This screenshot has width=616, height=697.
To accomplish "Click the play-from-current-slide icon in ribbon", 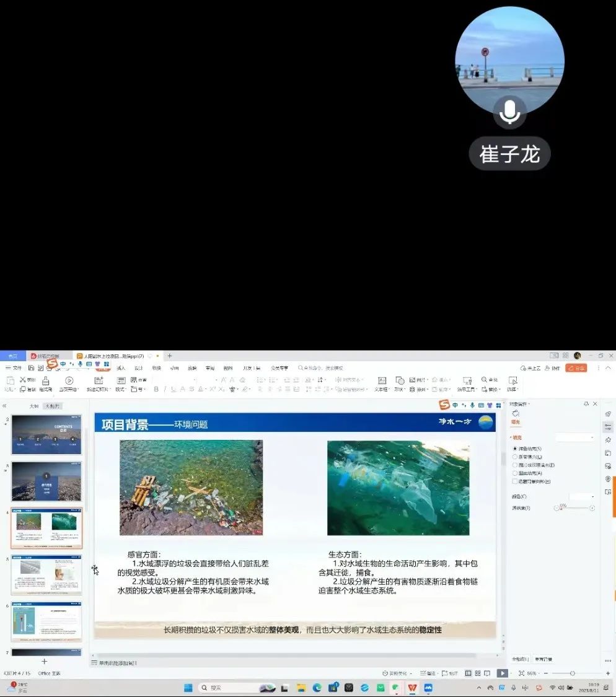I will 69,380.
